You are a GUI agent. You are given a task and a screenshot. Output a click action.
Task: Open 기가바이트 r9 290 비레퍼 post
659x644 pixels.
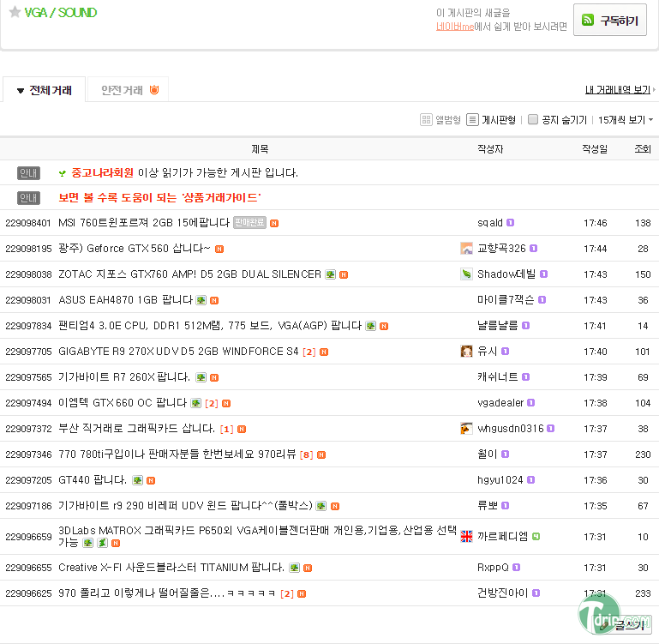[x=185, y=505]
